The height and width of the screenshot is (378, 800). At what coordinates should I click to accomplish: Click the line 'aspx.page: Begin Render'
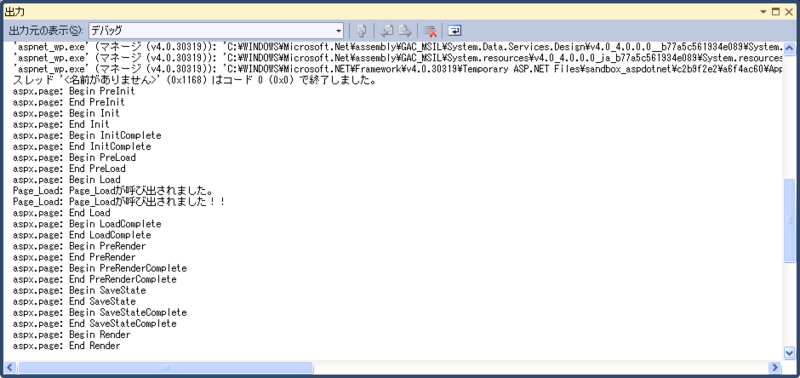click(x=71, y=335)
